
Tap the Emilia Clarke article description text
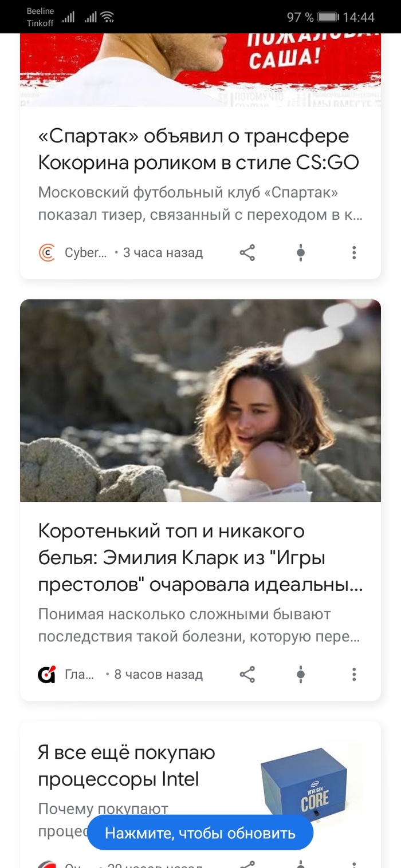coord(199,626)
